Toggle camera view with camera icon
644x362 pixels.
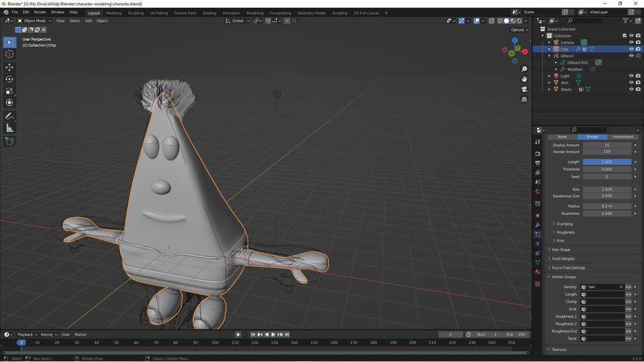point(524,90)
